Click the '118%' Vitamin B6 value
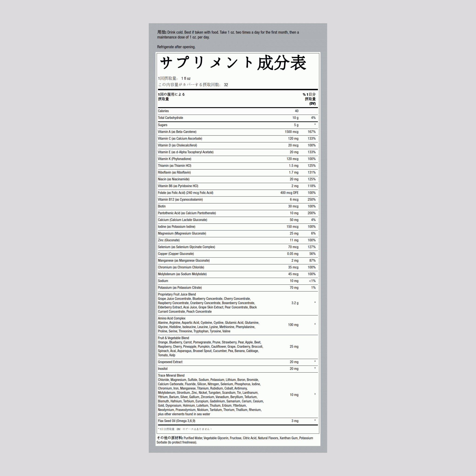Viewport: 476px width, 476px height. click(x=312, y=186)
